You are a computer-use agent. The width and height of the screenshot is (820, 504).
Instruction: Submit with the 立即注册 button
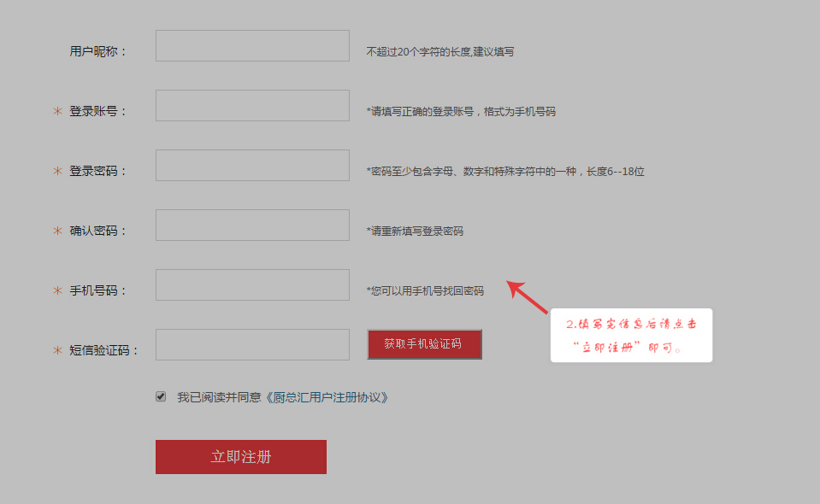click(x=241, y=457)
